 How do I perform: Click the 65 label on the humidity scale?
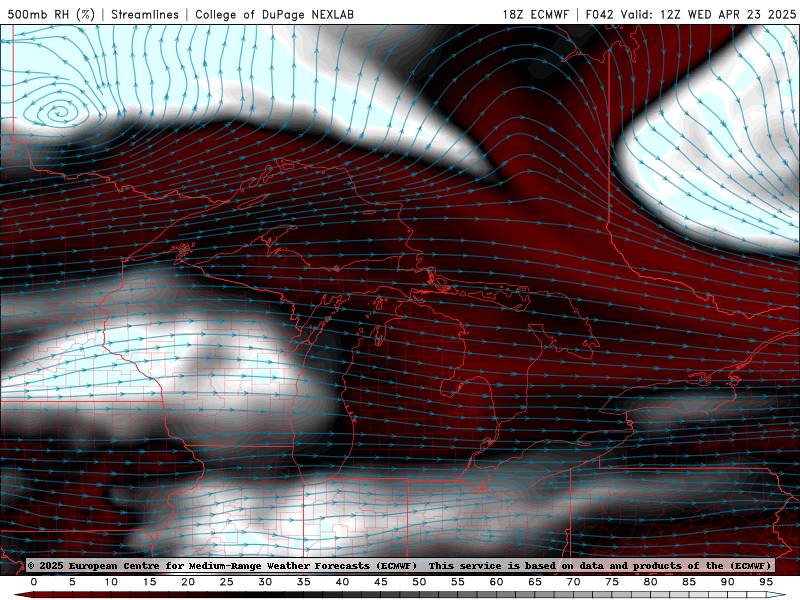click(535, 582)
